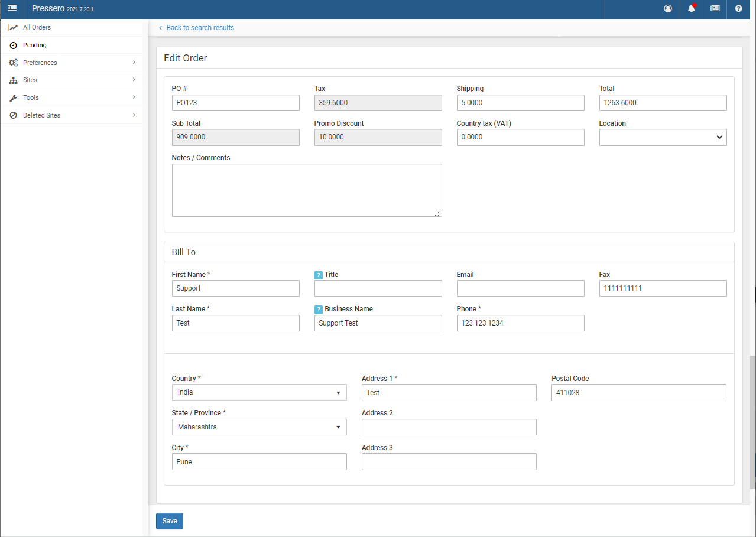The image size is (756, 537).
Task: Go back to search results
Action: pos(200,28)
